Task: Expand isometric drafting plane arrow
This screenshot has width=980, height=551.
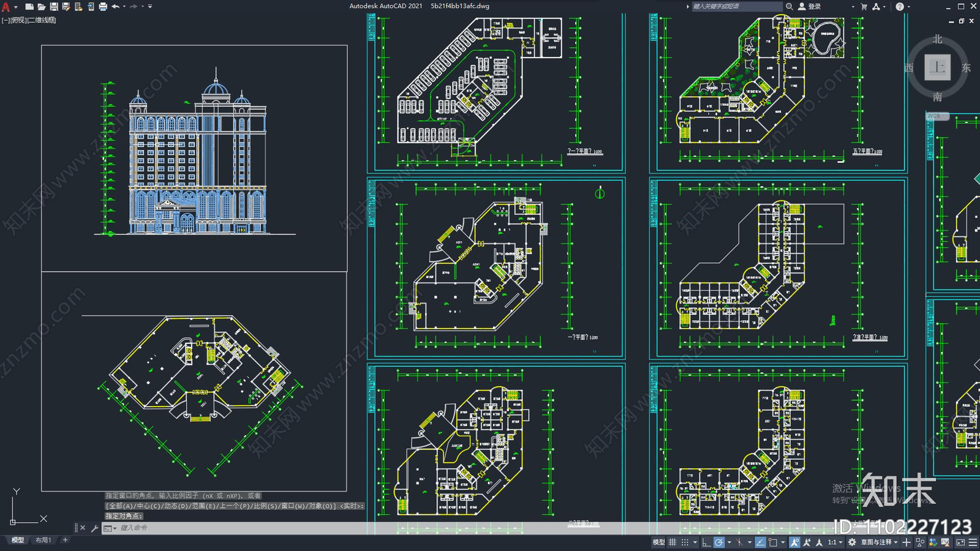Action: point(750,542)
